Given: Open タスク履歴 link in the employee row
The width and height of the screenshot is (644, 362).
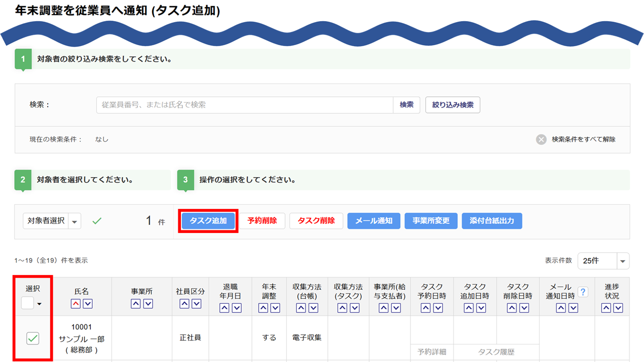Looking at the screenshot, I should [496, 352].
